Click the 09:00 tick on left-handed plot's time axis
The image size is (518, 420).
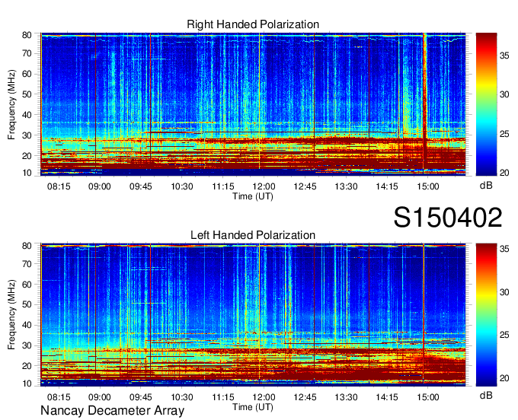click(100, 397)
